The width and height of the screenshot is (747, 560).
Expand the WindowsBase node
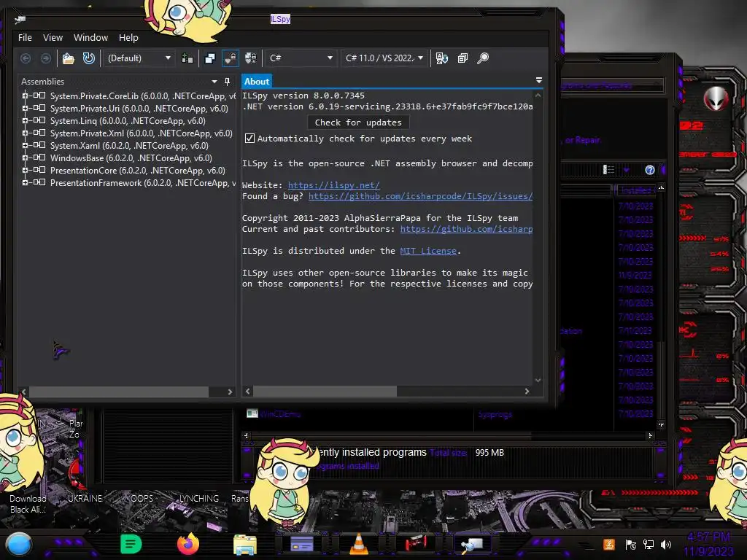(x=25, y=157)
